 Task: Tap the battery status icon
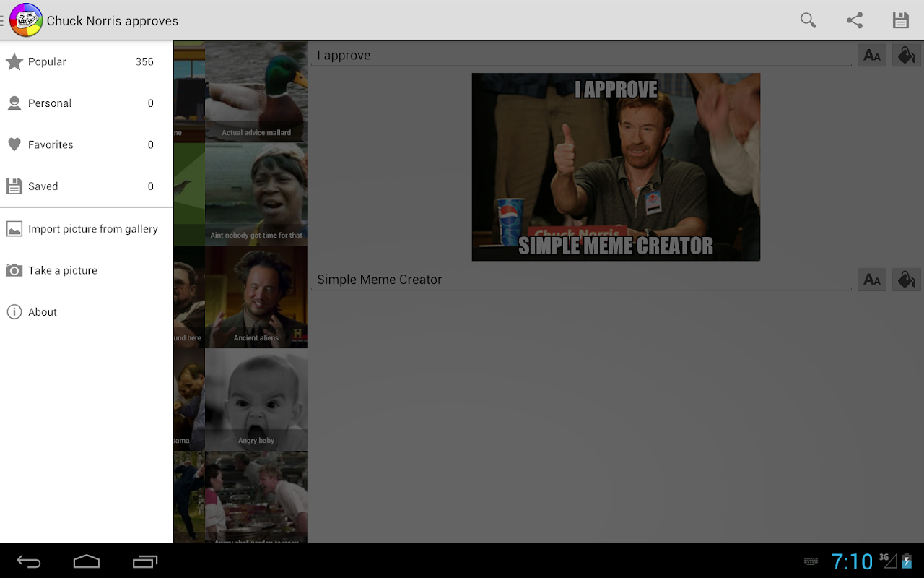point(907,561)
